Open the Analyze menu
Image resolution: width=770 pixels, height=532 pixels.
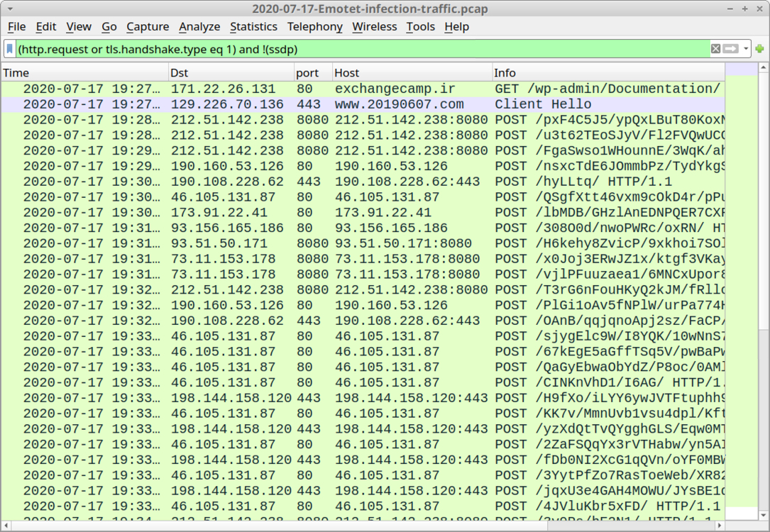coord(199,26)
